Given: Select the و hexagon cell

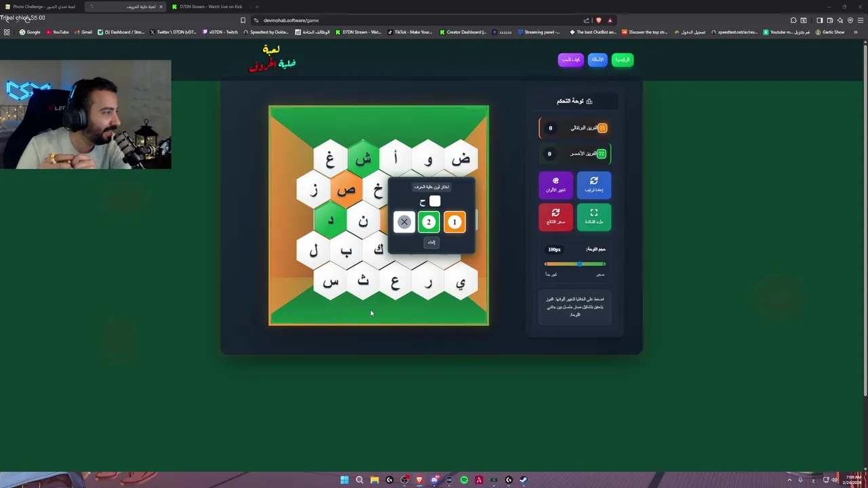Looking at the screenshot, I should coord(428,159).
